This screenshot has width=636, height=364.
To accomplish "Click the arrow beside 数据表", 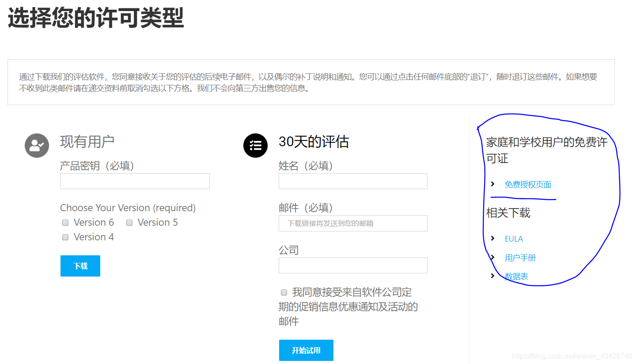I will (493, 276).
